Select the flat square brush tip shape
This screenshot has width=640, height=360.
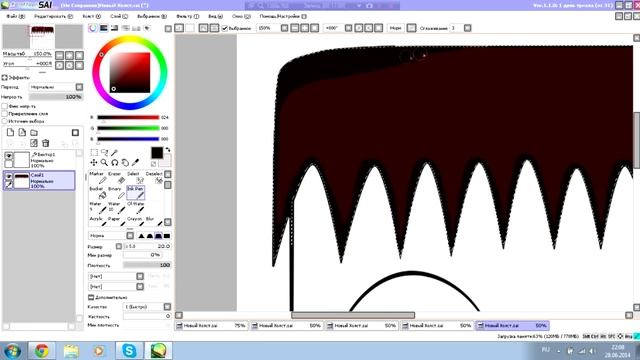tap(167, 236)
